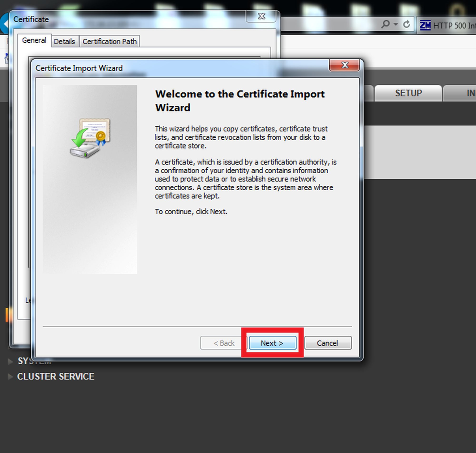Click the browser search magnifier icon
476x453 pixels.
coord(386,24)
